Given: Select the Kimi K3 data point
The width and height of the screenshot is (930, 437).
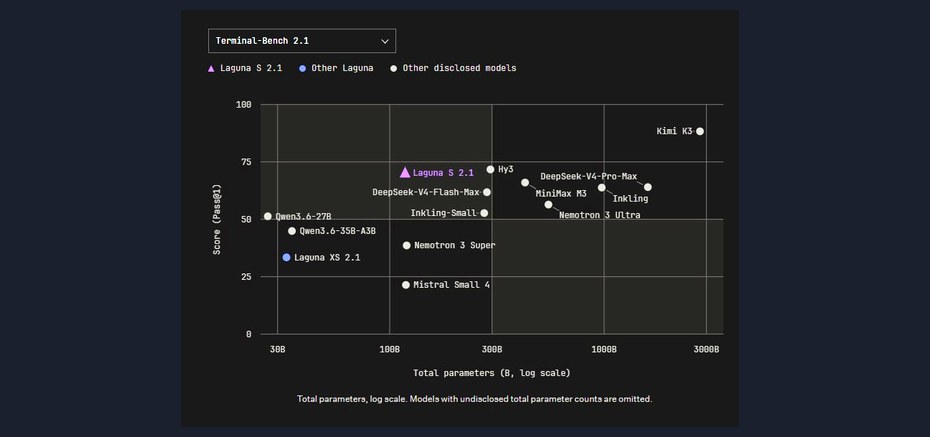Looking at the screenshot, I should 700,131.
